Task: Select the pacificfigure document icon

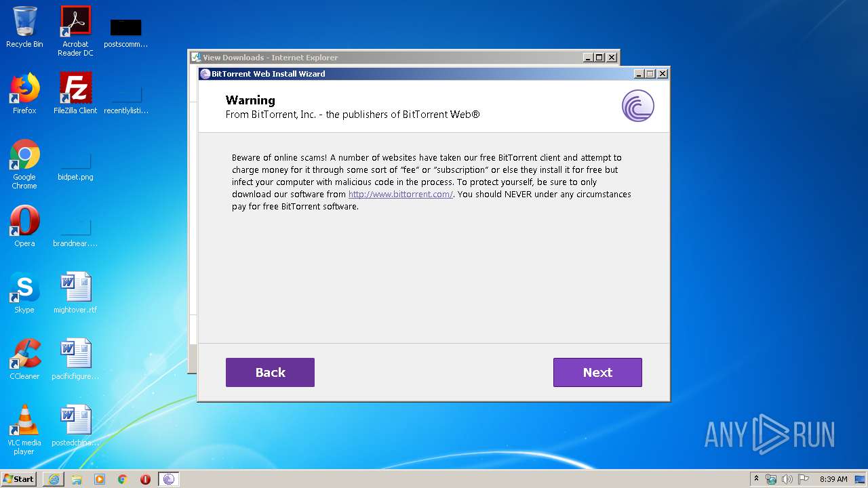Action: click(x=75, y=359)
